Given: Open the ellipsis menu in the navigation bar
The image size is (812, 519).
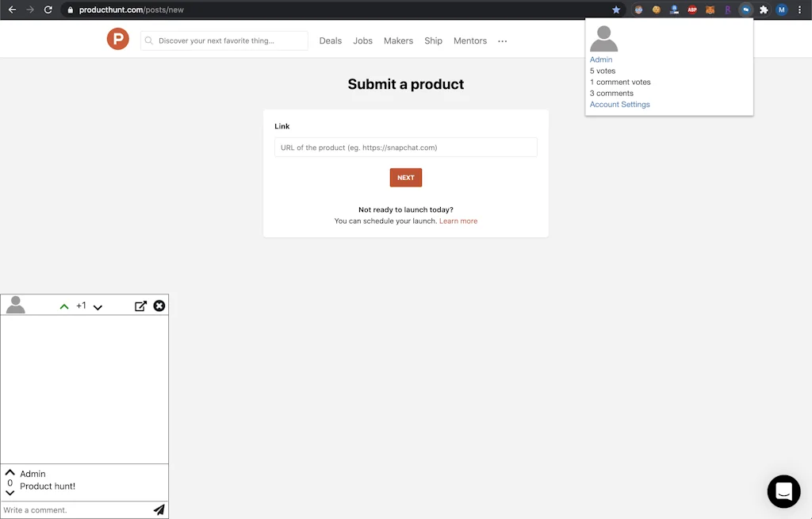Looking at the screenshot, I should tap(502, 40).
